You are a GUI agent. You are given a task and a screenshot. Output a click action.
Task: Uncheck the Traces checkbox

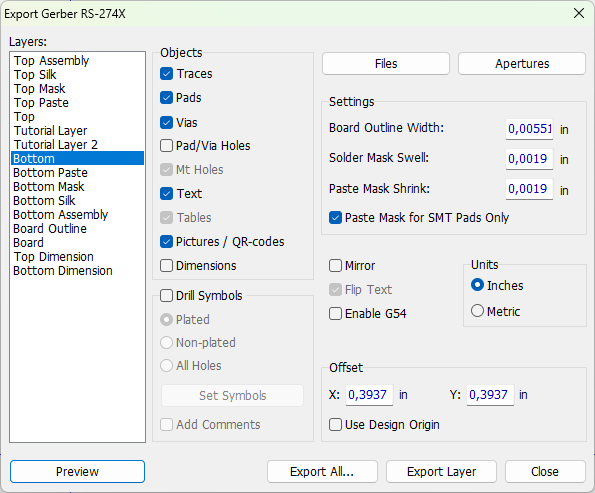(166, 74)
